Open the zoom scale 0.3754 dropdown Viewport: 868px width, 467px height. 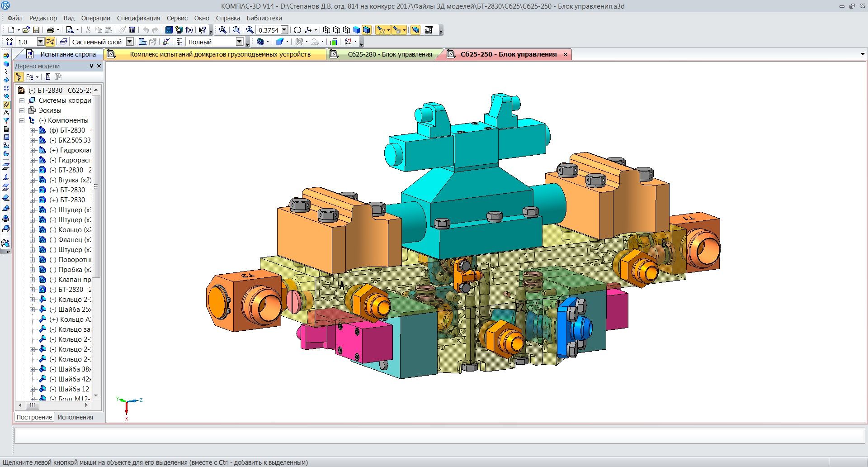click(x=284, y=30)
